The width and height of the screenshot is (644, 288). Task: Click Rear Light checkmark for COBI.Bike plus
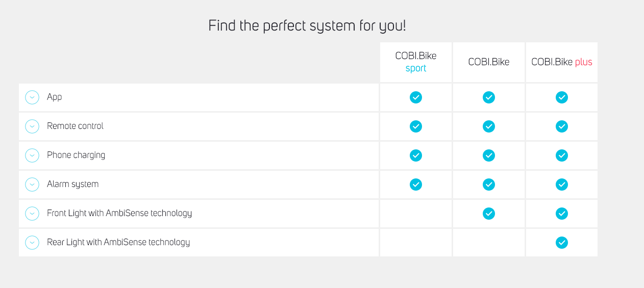click(x=562, y=242)
